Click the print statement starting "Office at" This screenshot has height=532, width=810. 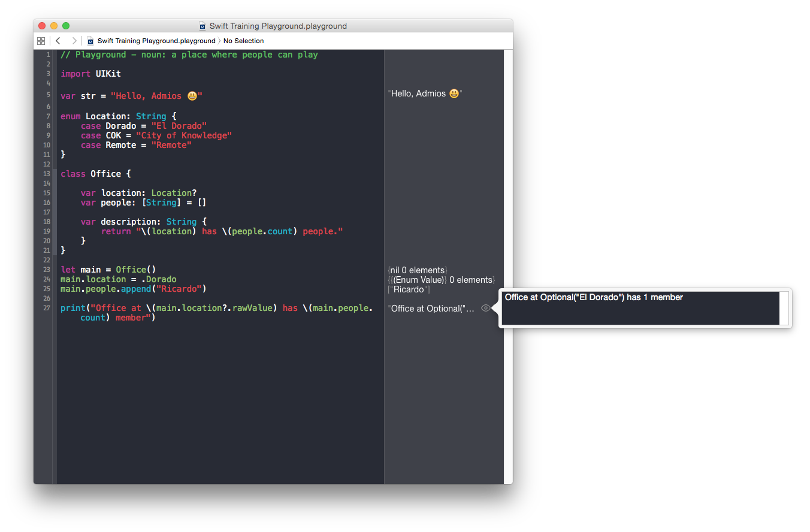click(x=216, y=313)
